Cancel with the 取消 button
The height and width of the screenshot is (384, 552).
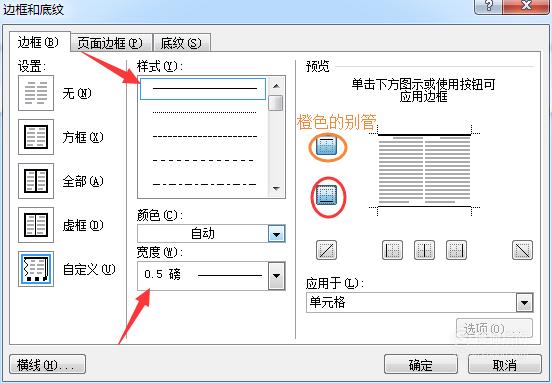coord(505,364)
